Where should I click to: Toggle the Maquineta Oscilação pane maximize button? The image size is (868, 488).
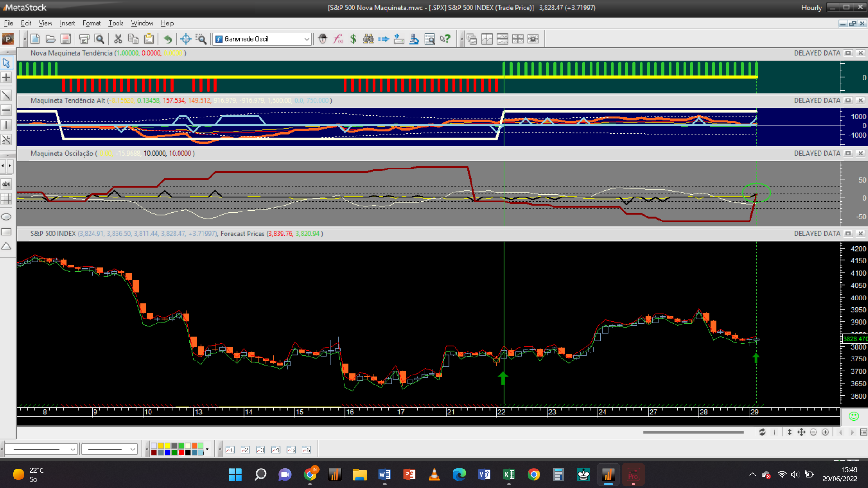click(x=848, y=154)
